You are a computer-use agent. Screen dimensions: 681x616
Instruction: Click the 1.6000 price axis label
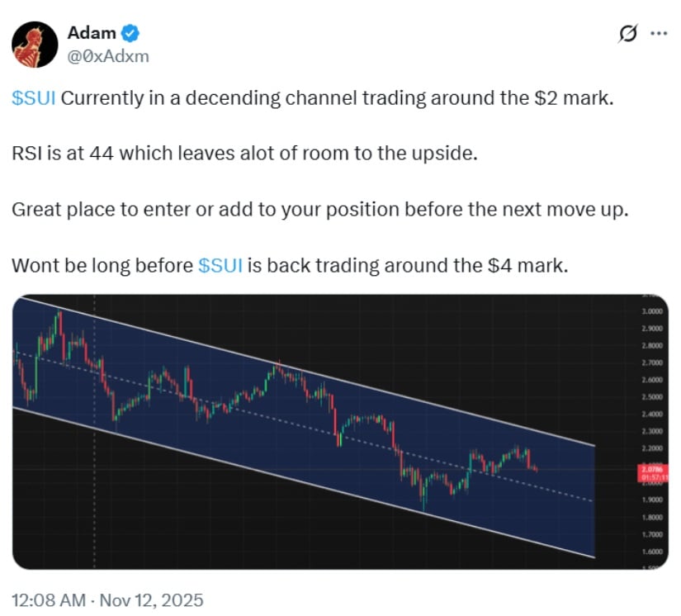pos(651,551)
